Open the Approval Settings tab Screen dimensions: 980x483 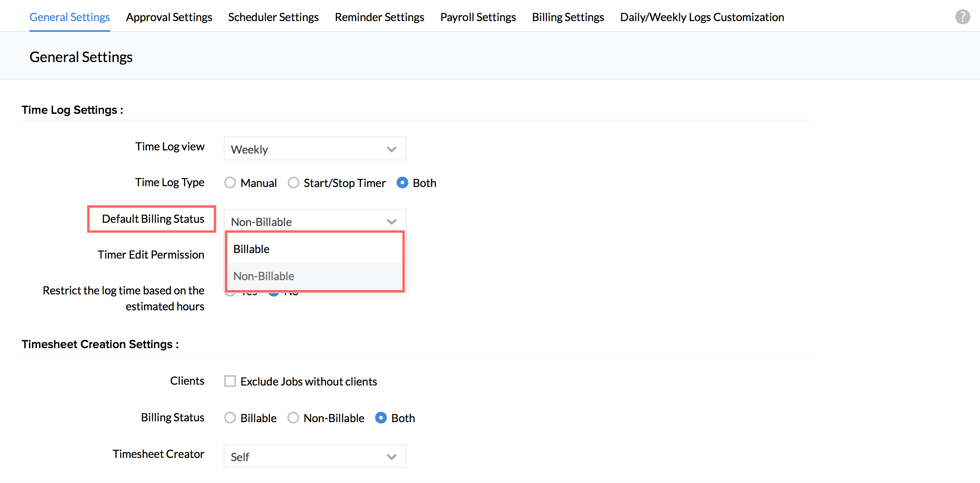point(169,17)
